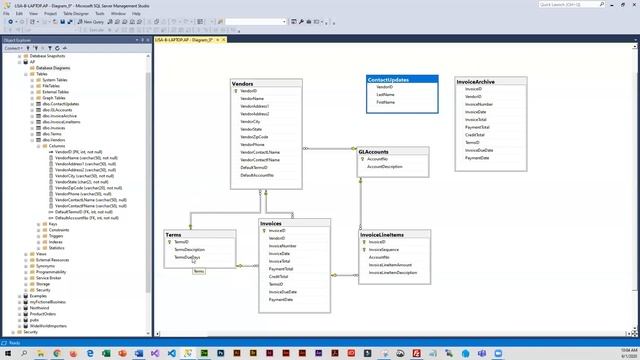This screenshot has height=360, width=640.
Task: Click the Refresh icon in Object Explorer toolbar
Action: [x=57, y=48]
